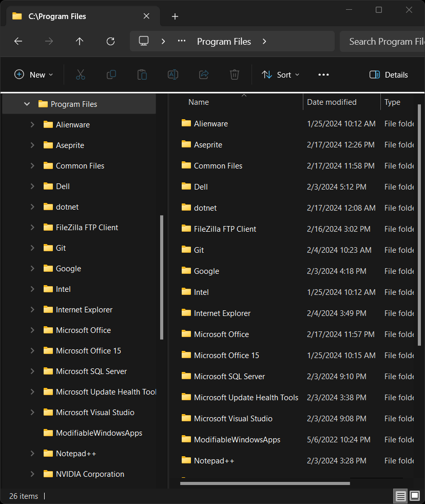Expand Alienware in the navigation tree

(32, 124)
